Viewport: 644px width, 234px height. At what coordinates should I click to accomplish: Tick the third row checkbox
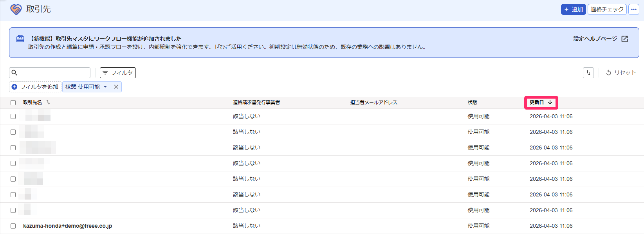(13, 148)
